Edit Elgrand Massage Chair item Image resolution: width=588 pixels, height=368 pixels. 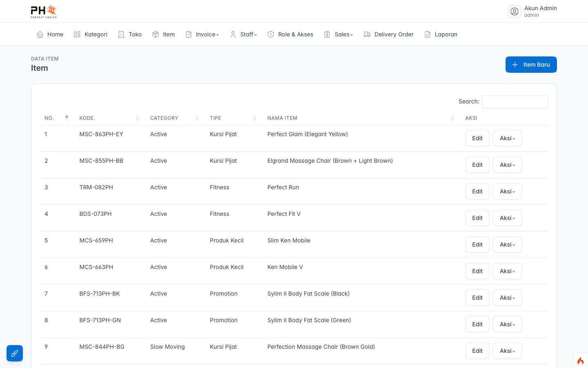tap(477, 165)
